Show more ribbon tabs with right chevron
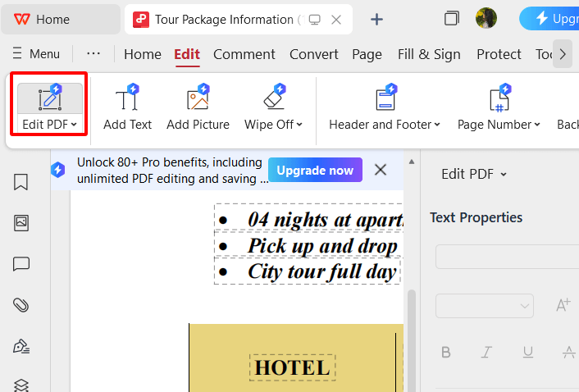579x392 pixels. (563, 54)
